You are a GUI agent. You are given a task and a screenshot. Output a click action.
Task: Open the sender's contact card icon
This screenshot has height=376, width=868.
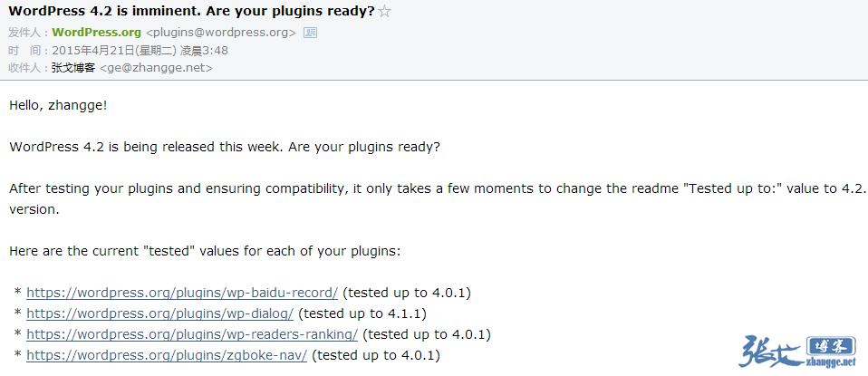tap(310, 33)
